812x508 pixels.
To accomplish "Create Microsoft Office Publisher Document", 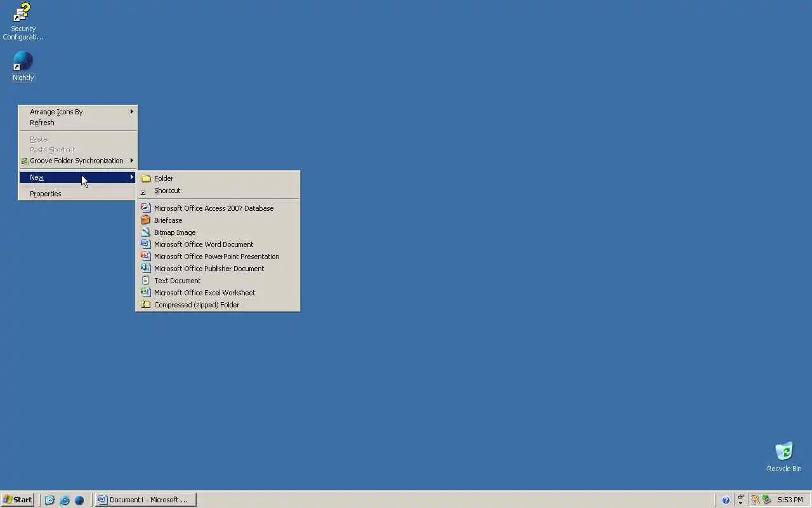I will pos(218,269).
